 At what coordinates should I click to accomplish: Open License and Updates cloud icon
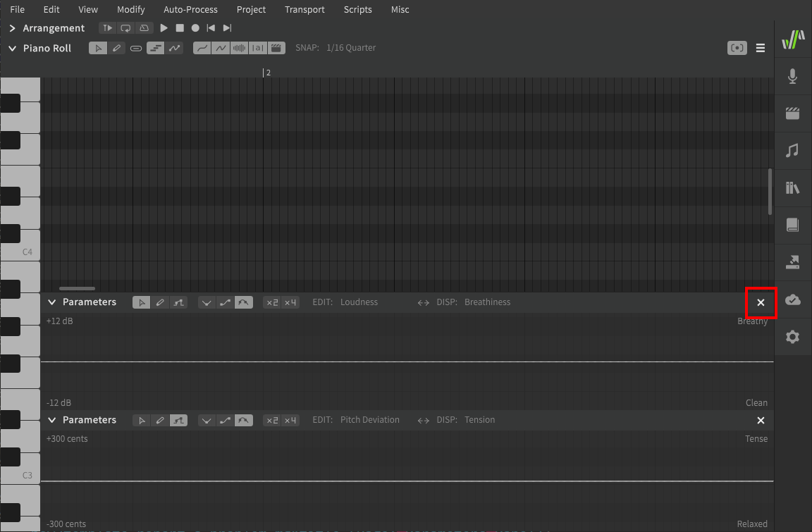793,299
